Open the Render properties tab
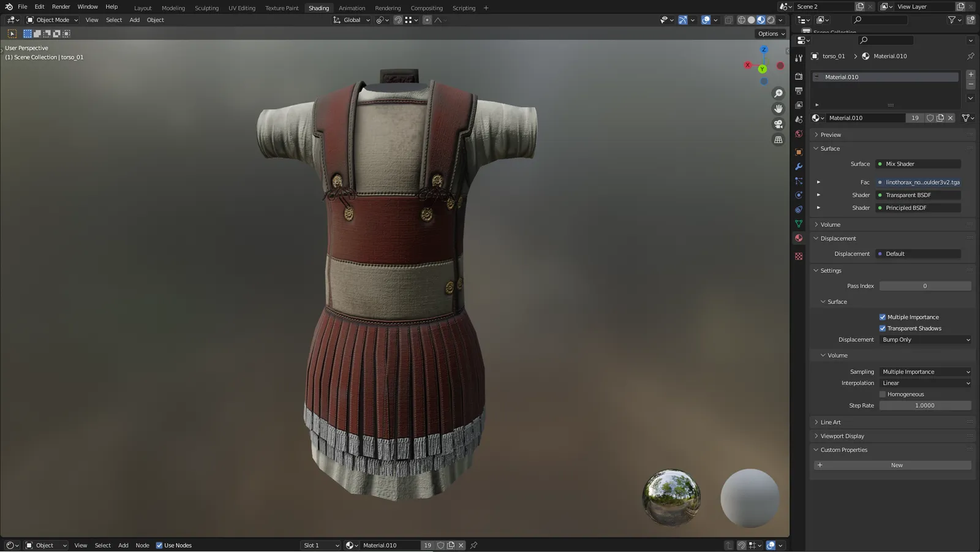 (799, 77)
